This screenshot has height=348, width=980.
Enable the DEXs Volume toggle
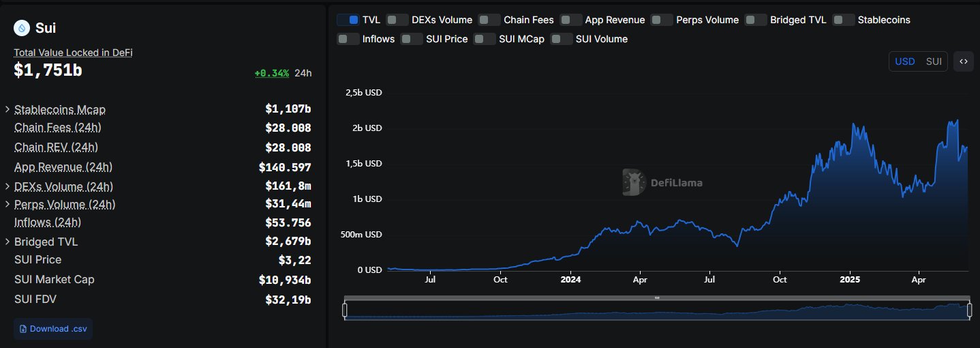pos(397,20)
